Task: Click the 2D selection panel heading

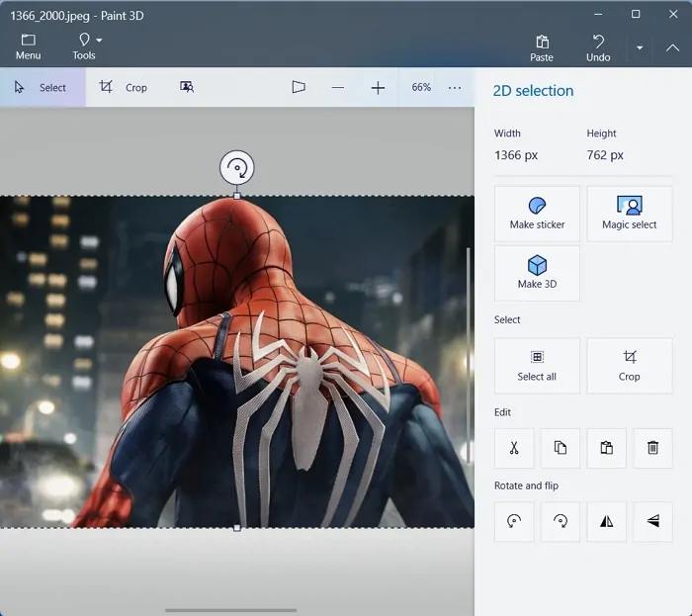Action: tap(533, 91)
